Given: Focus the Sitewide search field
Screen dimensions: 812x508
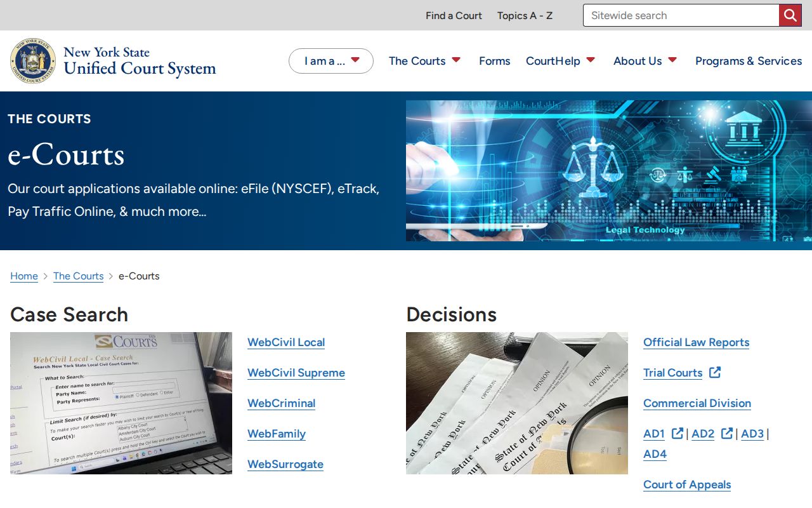Looking at the screenshot, I should coord(681,15).
